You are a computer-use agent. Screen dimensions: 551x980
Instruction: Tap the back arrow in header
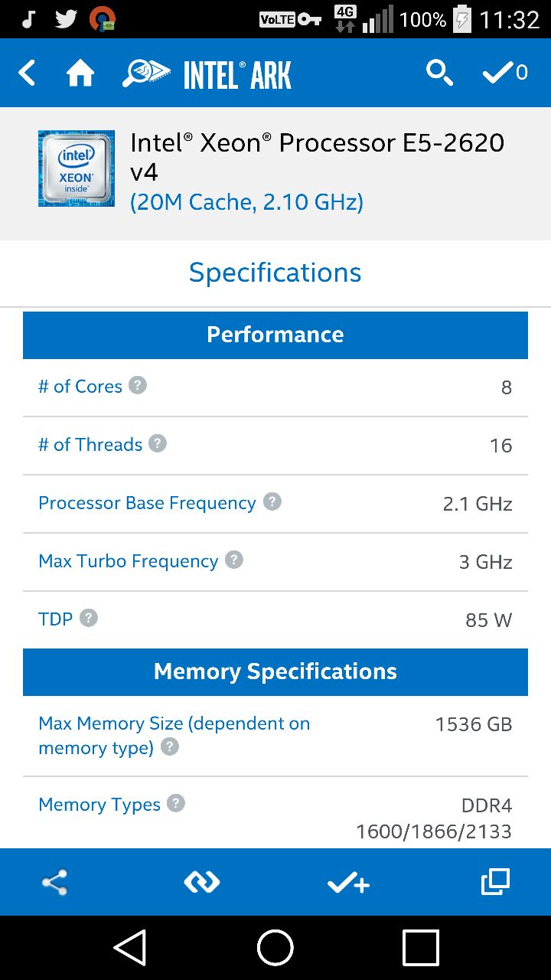(x=27, y=73)
